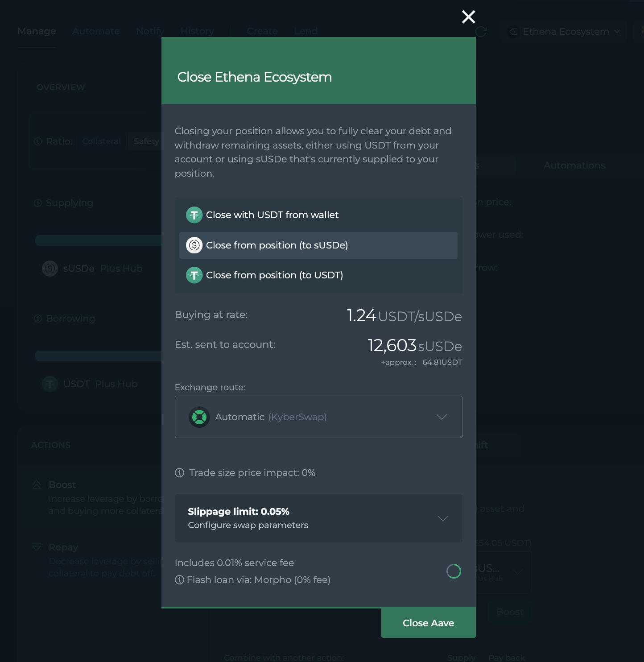Open the History tab
This screenshot has width=644, height=662.
click(197, 31)
